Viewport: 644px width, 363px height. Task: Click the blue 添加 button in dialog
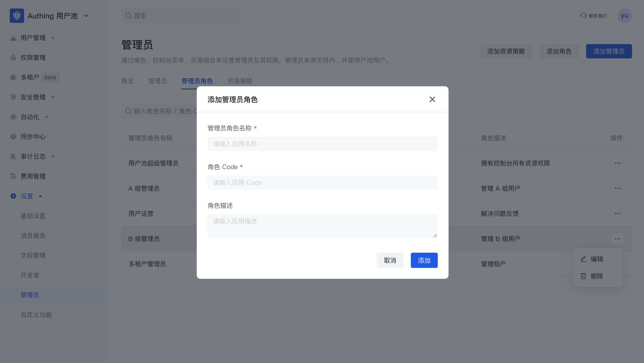pyautogui.click(x=424, y=260)
